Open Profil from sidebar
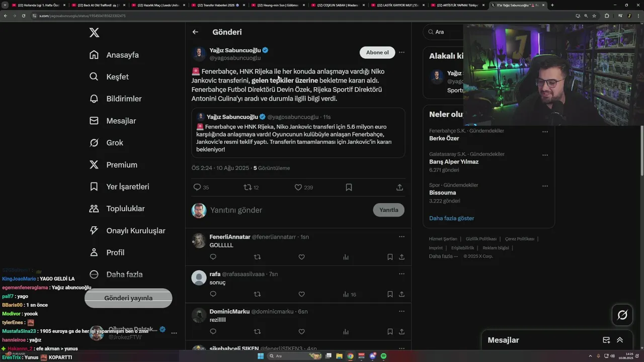The height and width of the screenshot is (362, 644). (x=106, y=252)
